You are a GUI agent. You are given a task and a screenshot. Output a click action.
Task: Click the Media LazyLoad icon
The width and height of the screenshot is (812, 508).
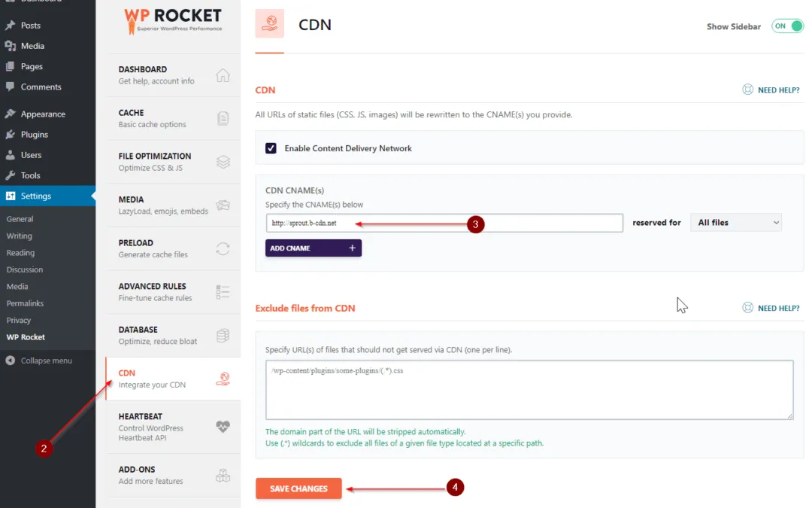tap(223, 205)
